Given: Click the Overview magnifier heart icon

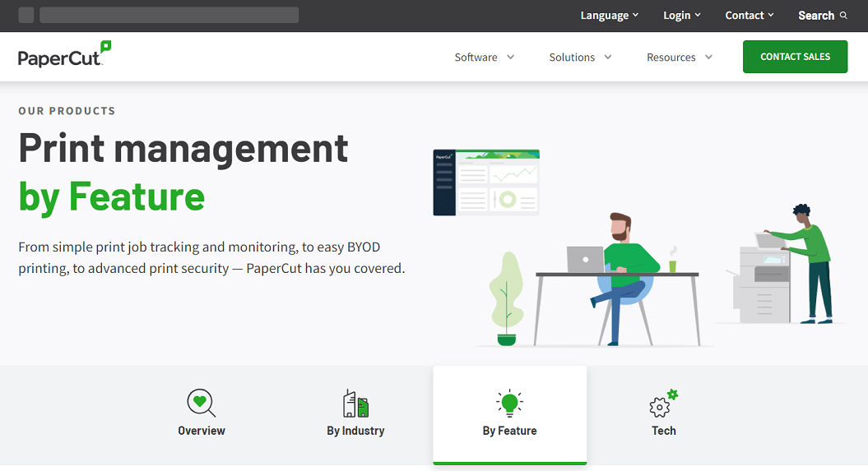Looking at the screenshot, I should click(x=201, y=403).
